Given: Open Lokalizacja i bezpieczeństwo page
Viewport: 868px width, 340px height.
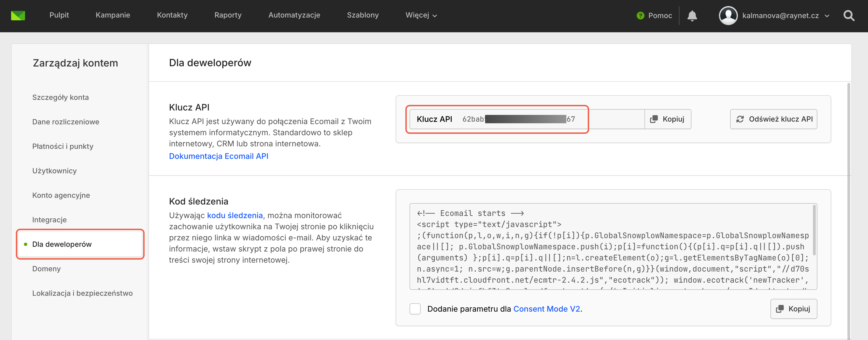Looking at the screenshot, I should [x=83, y=293].
